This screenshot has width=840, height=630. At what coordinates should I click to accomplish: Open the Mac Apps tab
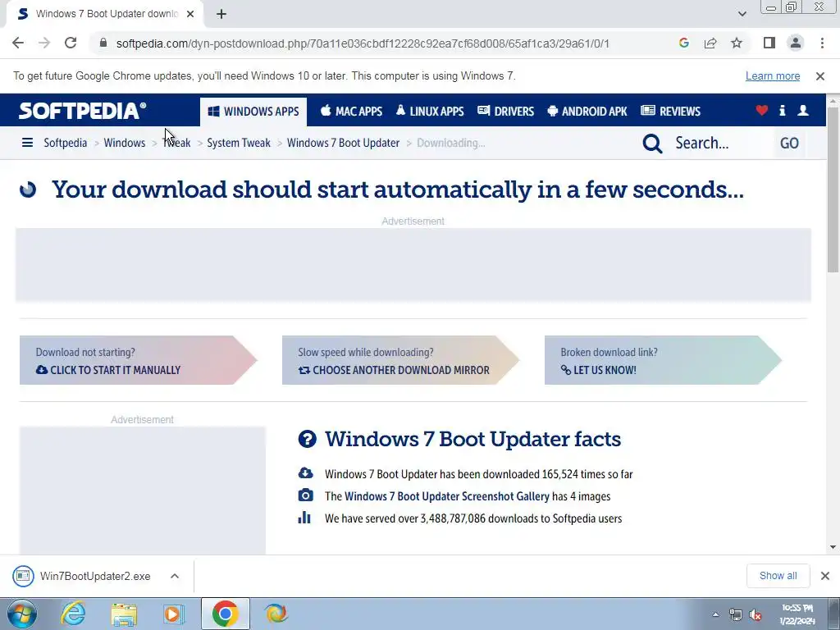coord(351,112)
